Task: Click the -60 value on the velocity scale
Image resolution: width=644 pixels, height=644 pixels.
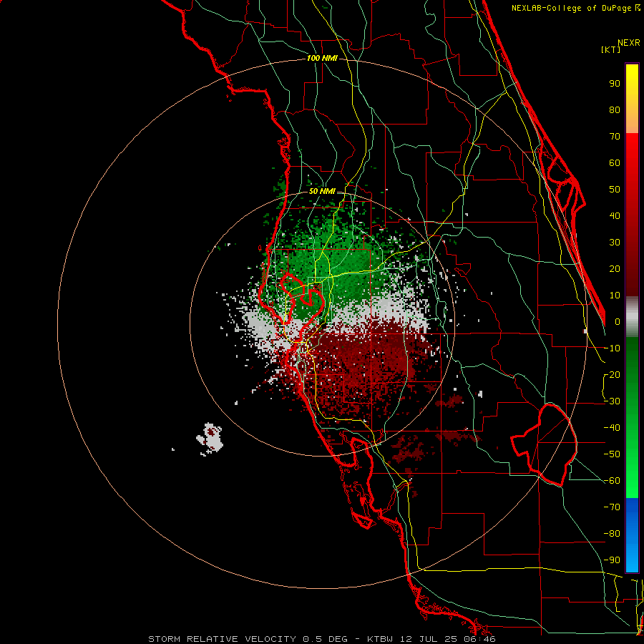Action: tap(612, 481)
